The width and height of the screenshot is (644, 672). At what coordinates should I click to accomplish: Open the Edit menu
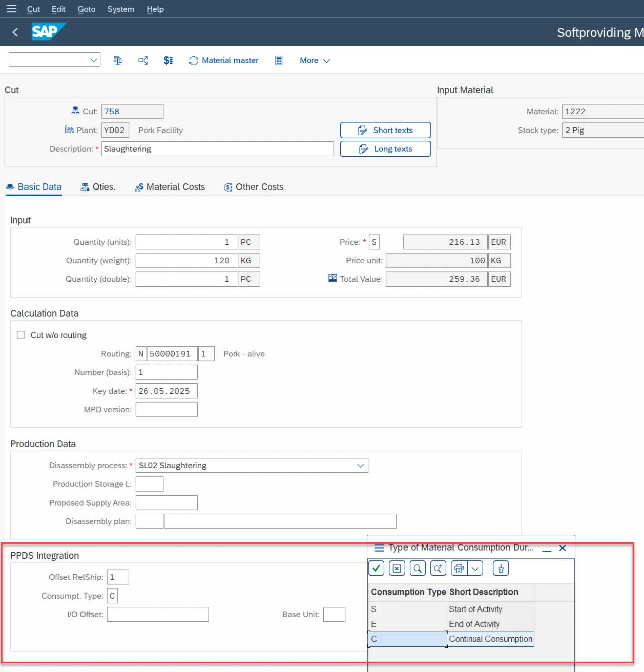point(58,9)
